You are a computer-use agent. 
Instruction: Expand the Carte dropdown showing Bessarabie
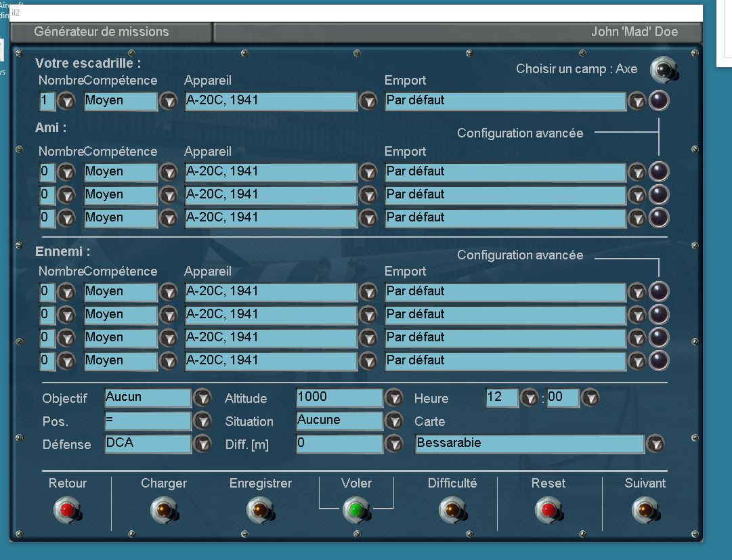pos(655,444)
